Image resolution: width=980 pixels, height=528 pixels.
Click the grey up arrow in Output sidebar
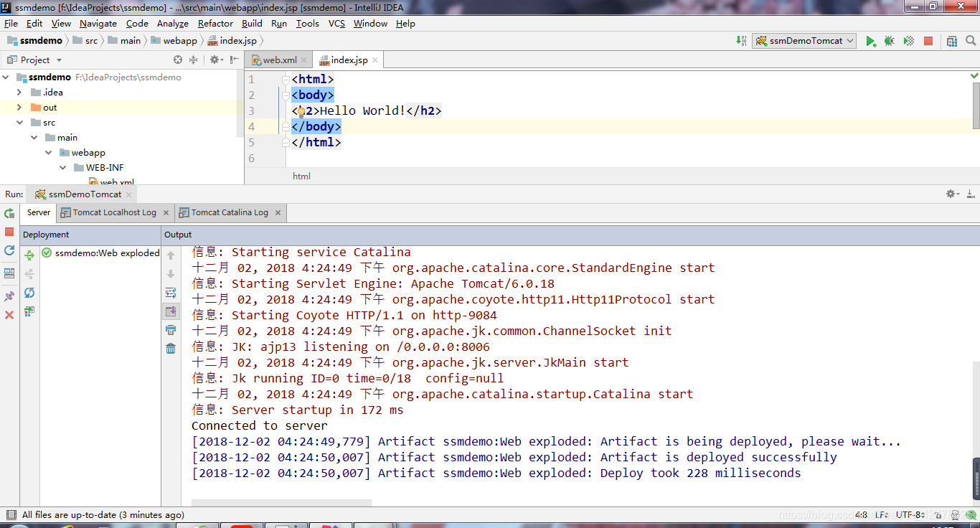171,255
